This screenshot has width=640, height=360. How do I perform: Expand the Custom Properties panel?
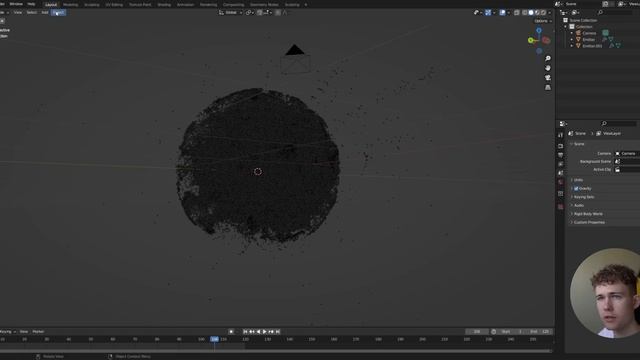pyautogui.click(x=589, y=222)
